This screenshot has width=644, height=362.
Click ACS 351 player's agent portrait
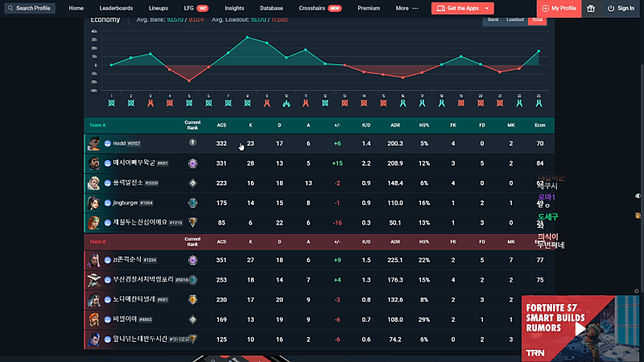[x=93, y=260]
